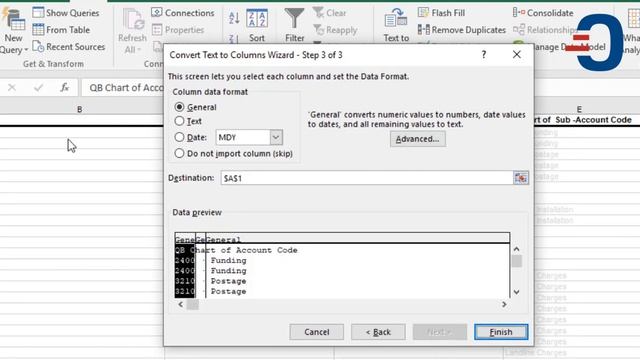This screenshot has height=360, width=640.
Task: Click the wizard Help question mark
Action: coord(484,54)
